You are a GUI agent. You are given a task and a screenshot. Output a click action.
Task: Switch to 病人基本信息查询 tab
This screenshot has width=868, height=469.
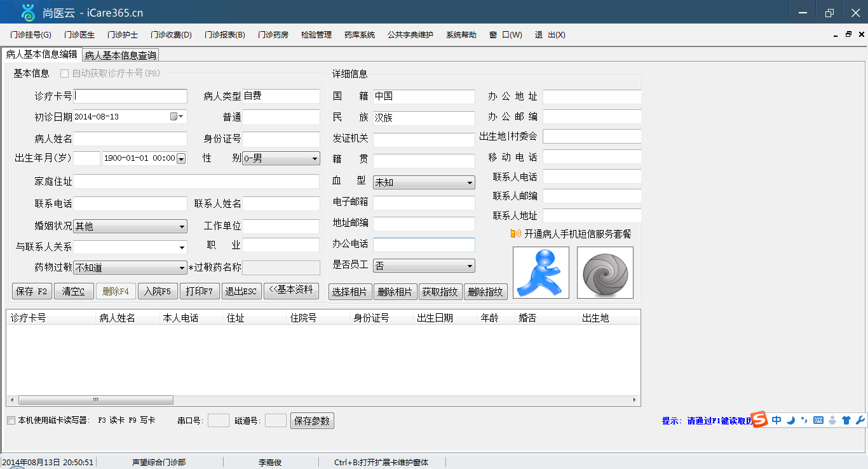pyautogui.click(x=120, y=55)
